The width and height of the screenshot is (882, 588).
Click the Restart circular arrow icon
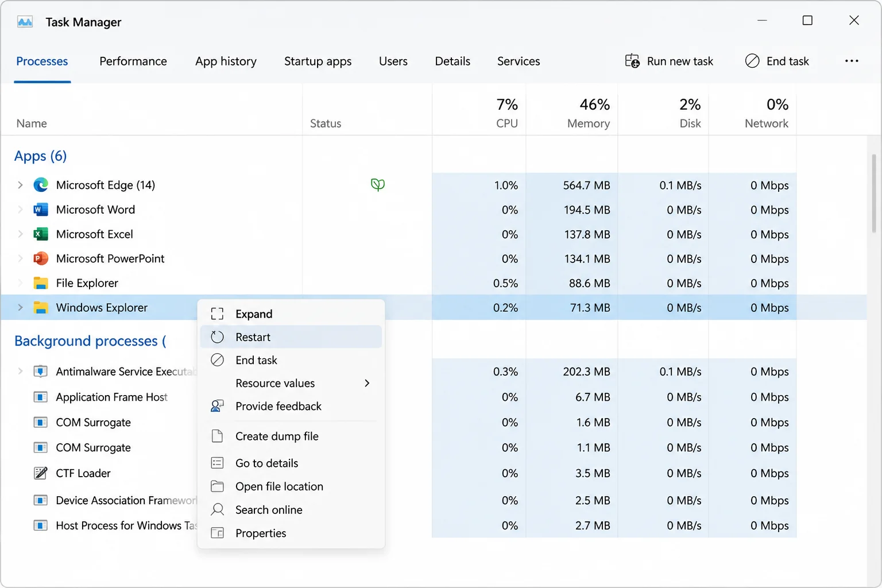pyautogui.click(x=217, y=337)
